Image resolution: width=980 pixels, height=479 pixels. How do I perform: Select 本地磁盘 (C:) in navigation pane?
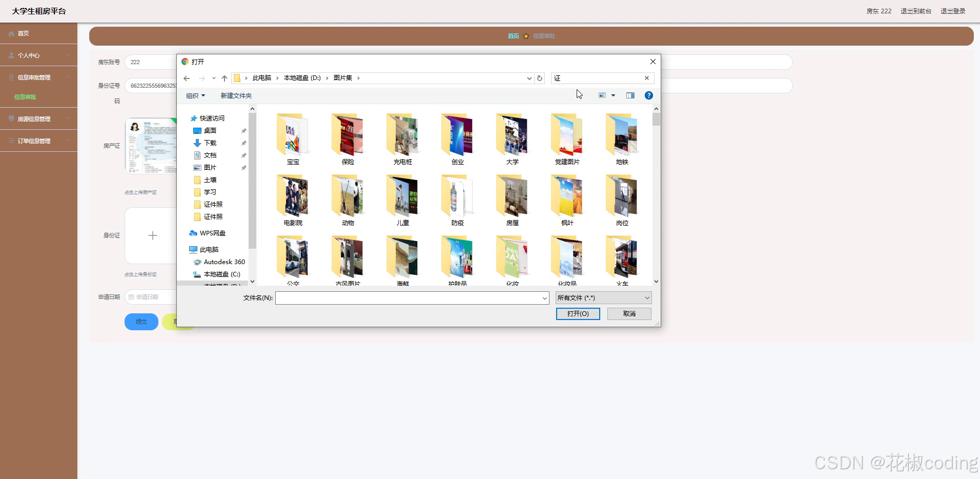pos(221,274)
